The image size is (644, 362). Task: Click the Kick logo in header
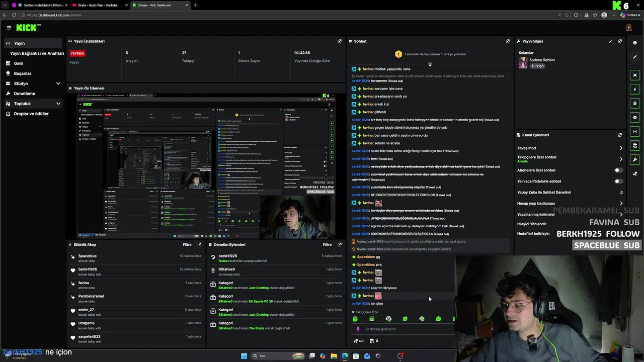pyautogui.click(x=28, y=28)
